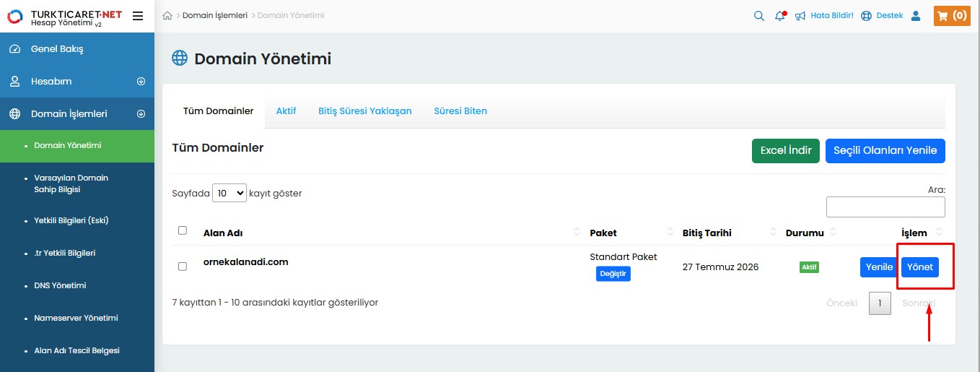This screenshot has height=372, width=980.
Task: Click the home breadcrumb icon
Action: pyautogui.click(x=167, y=16)
